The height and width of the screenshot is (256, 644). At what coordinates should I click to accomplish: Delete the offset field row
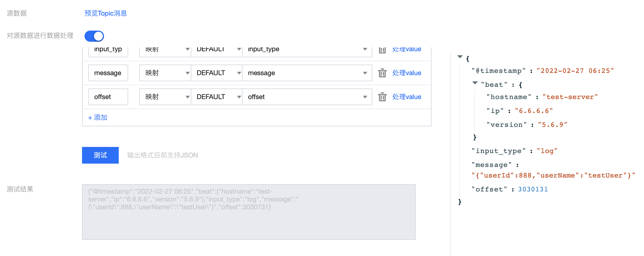point(382,97)
